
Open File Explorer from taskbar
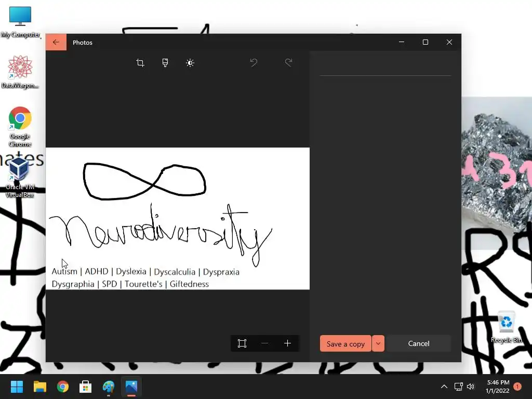point(39,387)
